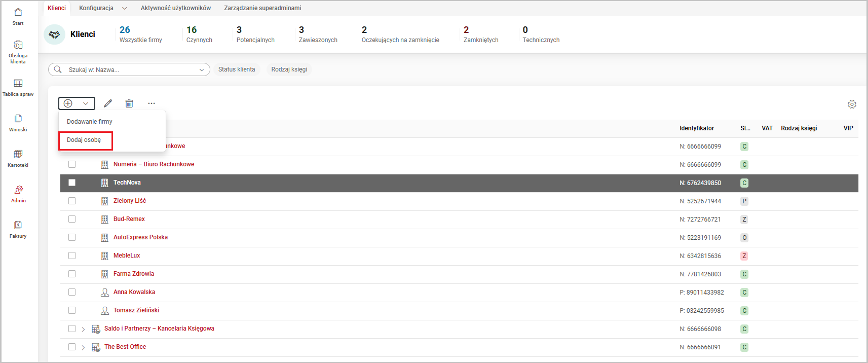Click the trash delete icon
Image resolution: width=868 pixels, height=363 pixels.
(129, 103)
